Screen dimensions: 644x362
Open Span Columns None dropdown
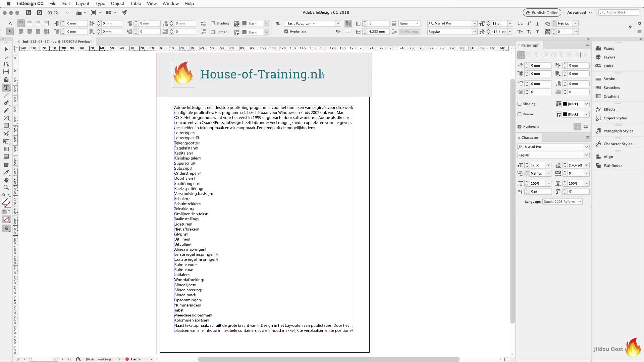click(410, 23)
